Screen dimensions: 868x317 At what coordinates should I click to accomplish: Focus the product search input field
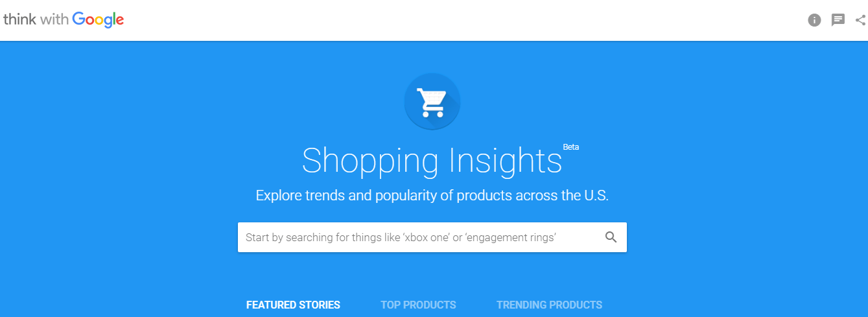(x=432, y=237)
